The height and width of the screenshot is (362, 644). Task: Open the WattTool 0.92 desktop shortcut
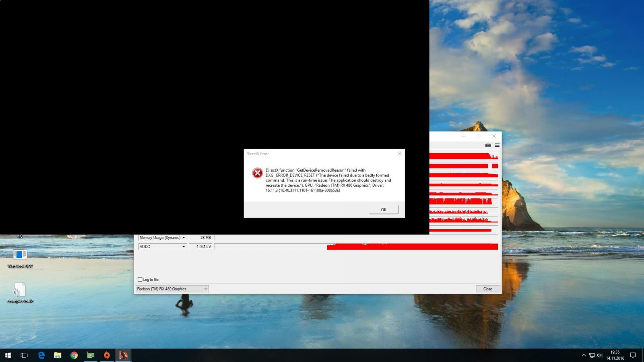pos(20,258)
